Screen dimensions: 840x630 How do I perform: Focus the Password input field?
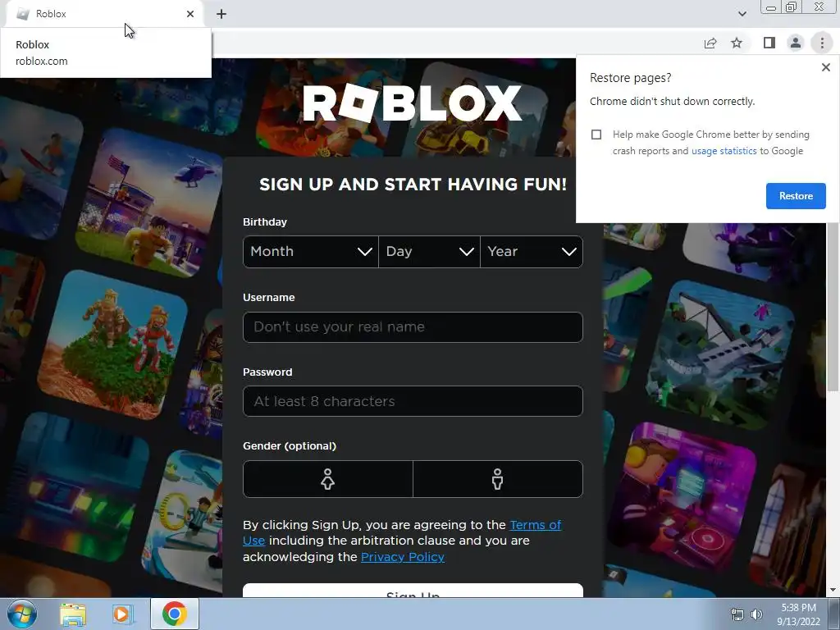[413, 401]
